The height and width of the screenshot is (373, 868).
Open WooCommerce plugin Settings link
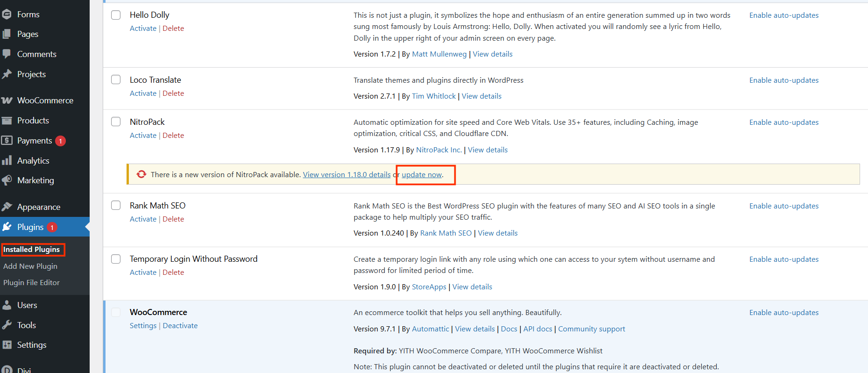point(143,325)
